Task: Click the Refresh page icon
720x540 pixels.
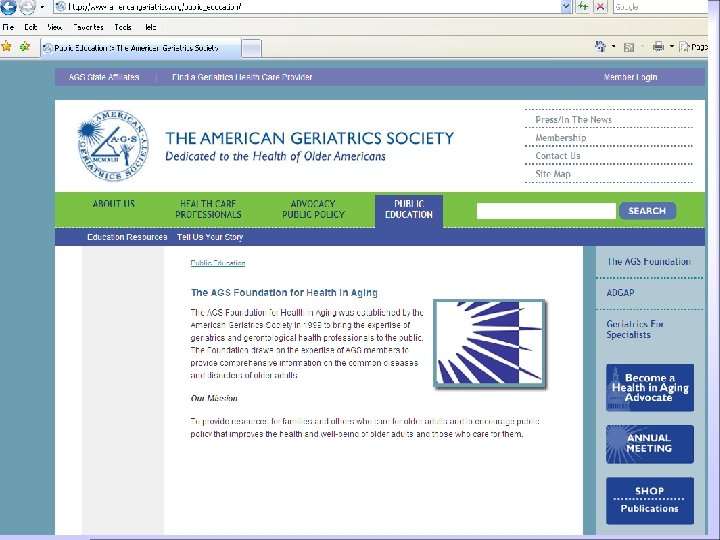Action: click(583, 6)
